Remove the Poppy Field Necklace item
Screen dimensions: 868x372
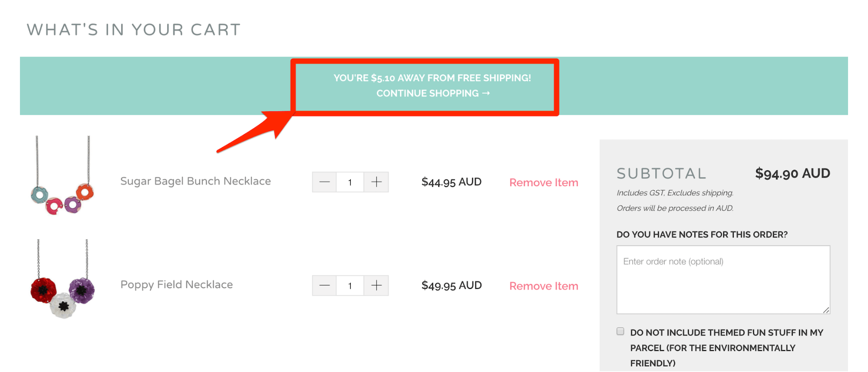543,286
